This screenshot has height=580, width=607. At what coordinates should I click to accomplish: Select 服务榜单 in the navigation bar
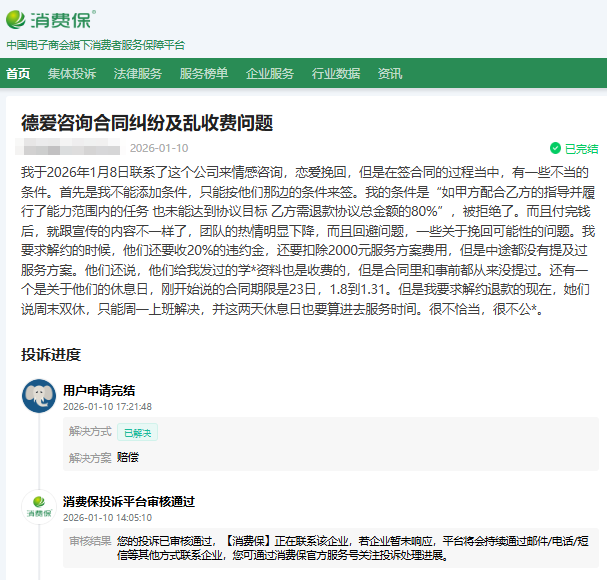click(204, 73)
